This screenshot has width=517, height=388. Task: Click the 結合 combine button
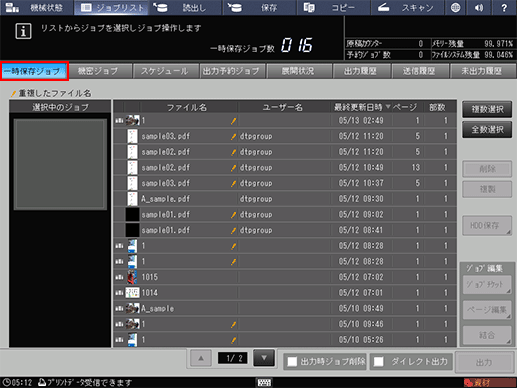[x=487, y=335]
